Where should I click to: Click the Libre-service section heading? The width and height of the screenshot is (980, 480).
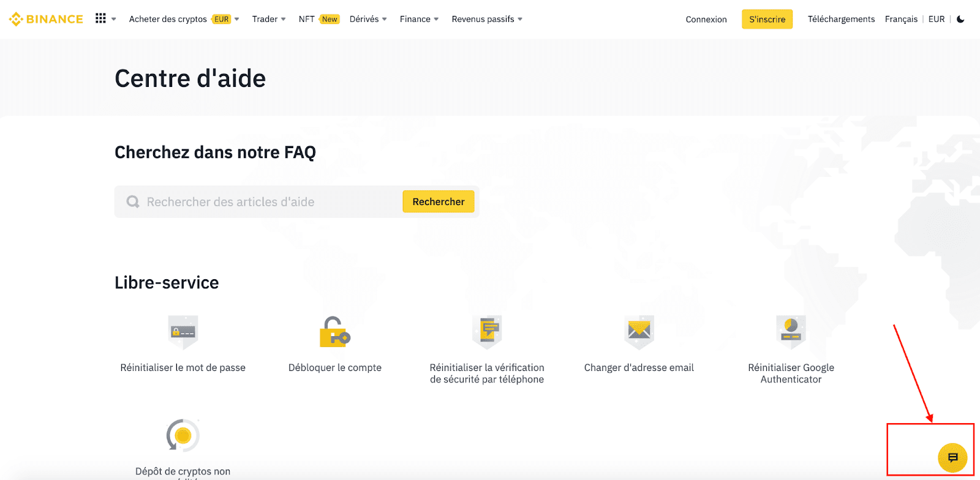167,282
